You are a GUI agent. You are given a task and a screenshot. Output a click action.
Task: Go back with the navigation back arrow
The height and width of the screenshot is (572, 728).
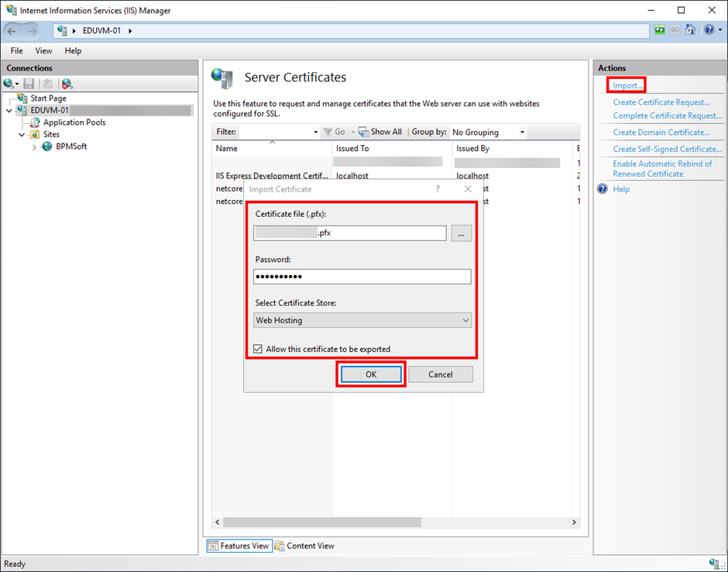pos(12,31)
